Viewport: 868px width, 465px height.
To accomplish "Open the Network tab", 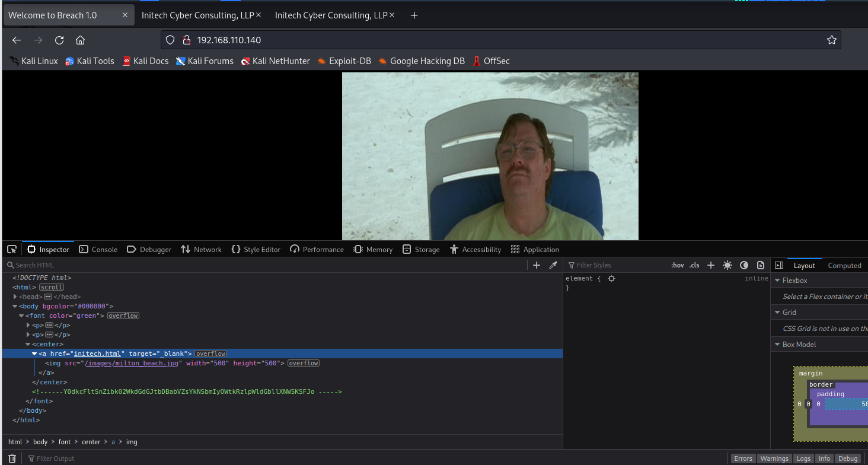I will pyautogui.click(x=201, y=250).
